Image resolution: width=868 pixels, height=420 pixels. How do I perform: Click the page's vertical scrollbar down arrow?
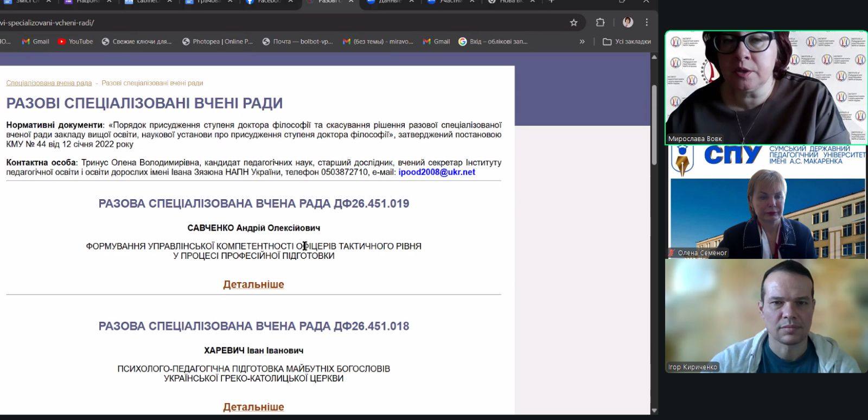coord(654,411)
